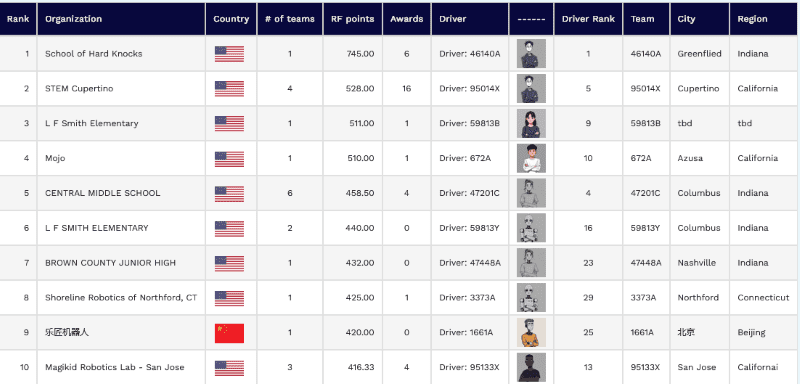Click driver avatar for Driver: 59813B
Viewport: 800px width, 384px height.
tap(531, 123)
